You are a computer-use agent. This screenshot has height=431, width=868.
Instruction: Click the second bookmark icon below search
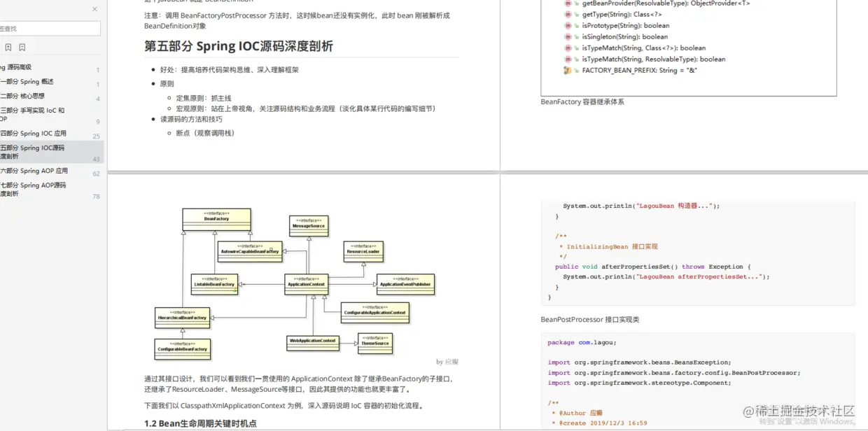[x=22, y=48]
